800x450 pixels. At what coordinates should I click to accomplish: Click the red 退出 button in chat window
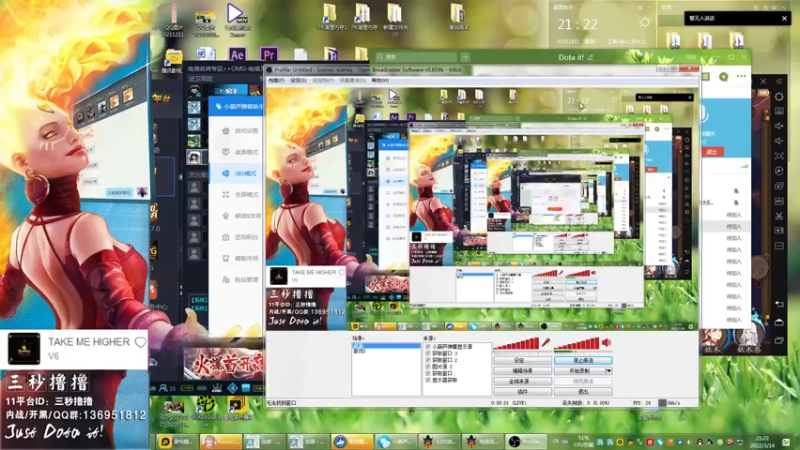(x=712, y=152)
